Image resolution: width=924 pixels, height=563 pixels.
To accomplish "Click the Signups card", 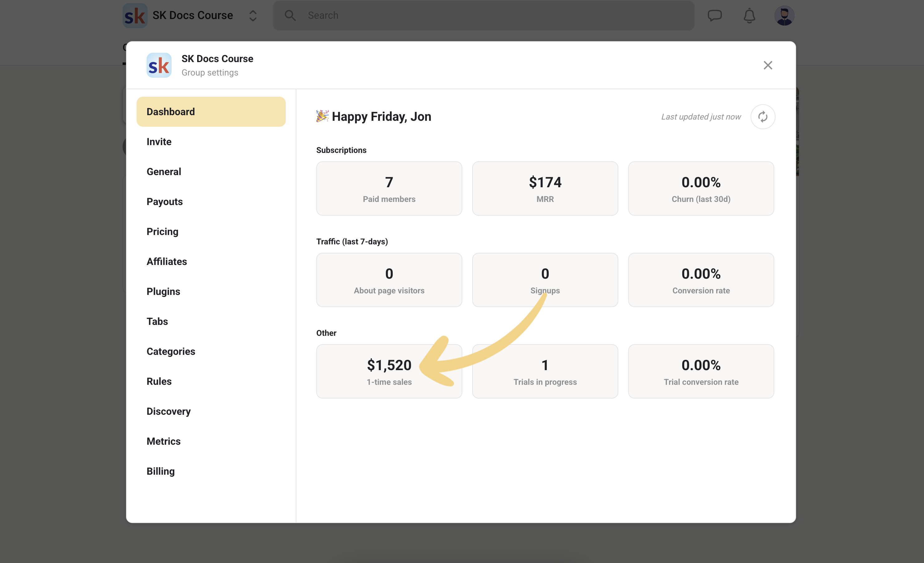I will click(545, 280).
